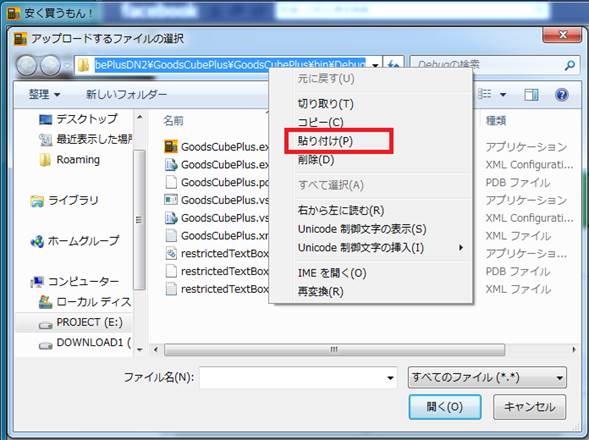Open ライブラリ in the navigation pane

[x=65, y=200]
